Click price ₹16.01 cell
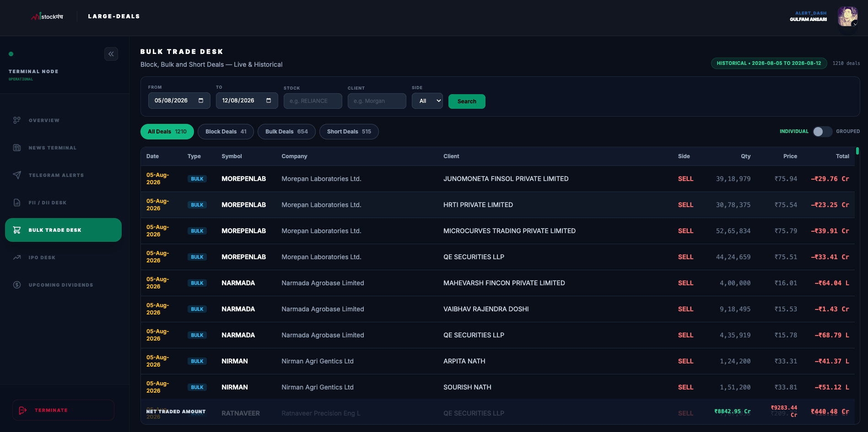The width and height of the screenshot is (868, 432). point(786,283)
